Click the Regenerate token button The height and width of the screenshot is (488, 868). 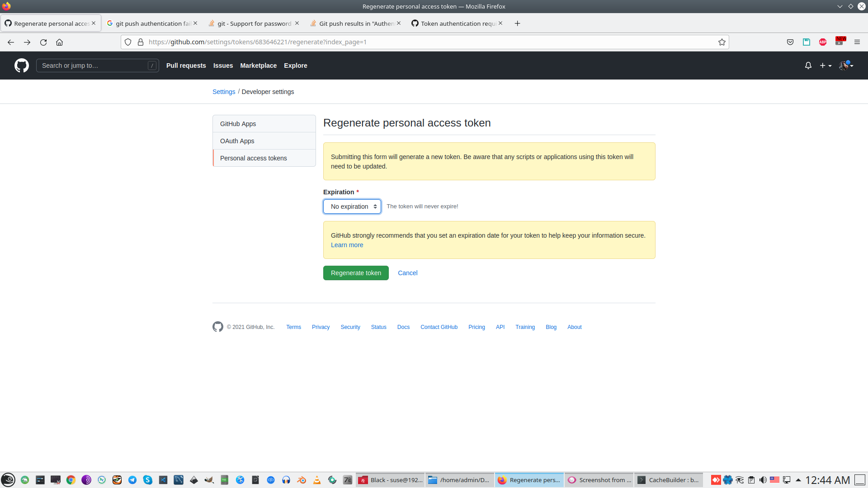click(x=356, y=273)
